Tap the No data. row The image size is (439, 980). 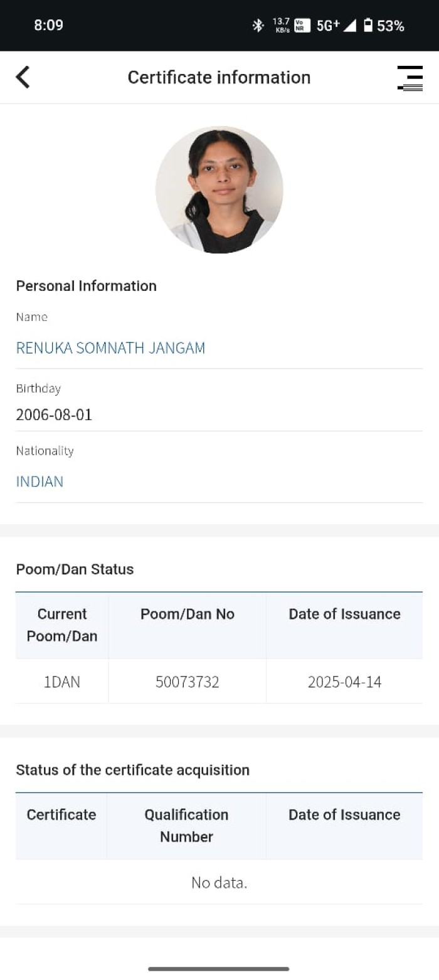(219, 883)
